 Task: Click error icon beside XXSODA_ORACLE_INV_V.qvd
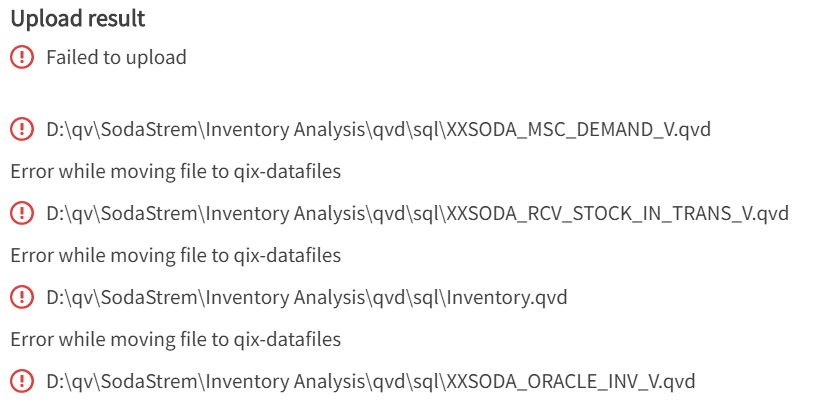click(21, 381)
